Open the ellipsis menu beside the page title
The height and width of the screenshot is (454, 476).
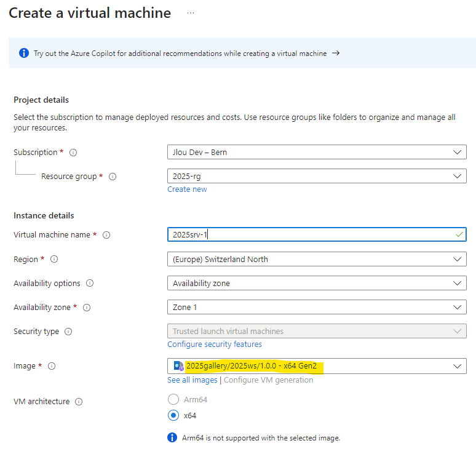click(x=191, y=13)
